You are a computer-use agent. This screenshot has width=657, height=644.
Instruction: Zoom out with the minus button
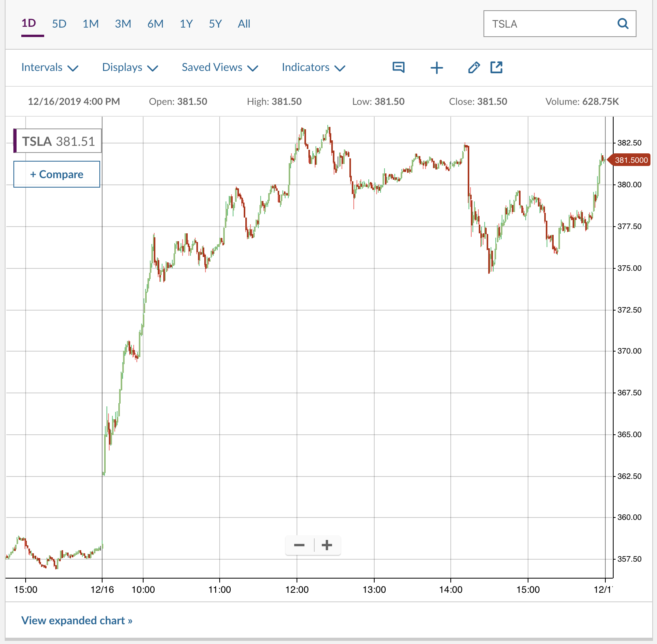point(299,545)
